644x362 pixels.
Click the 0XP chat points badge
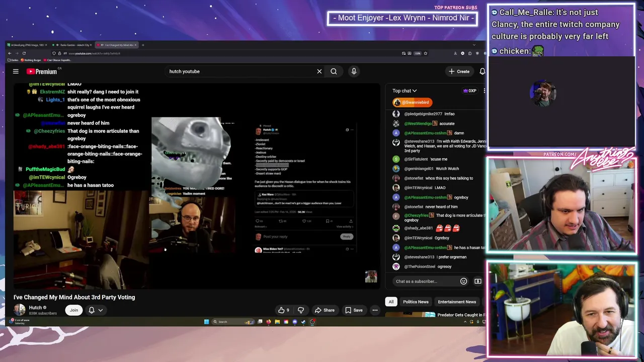(469, 91)
